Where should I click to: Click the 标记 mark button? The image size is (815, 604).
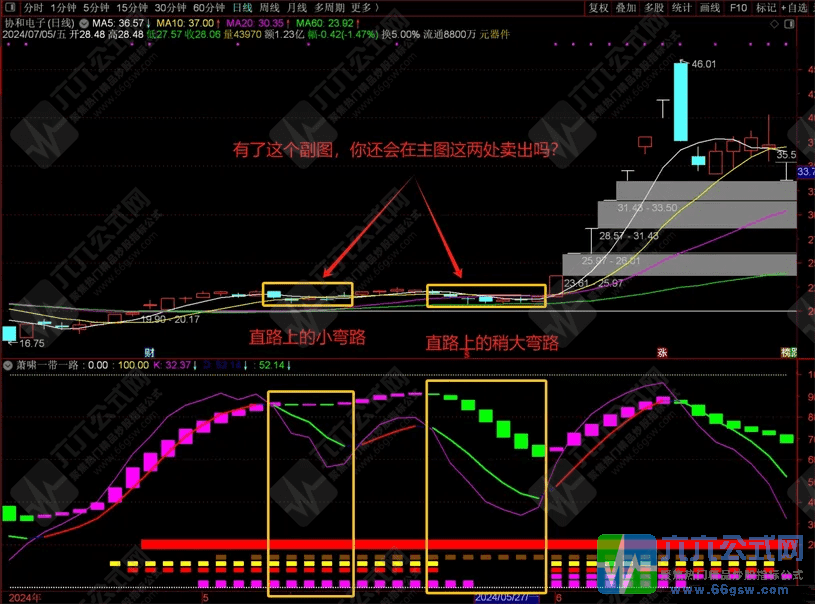[766, 8]
